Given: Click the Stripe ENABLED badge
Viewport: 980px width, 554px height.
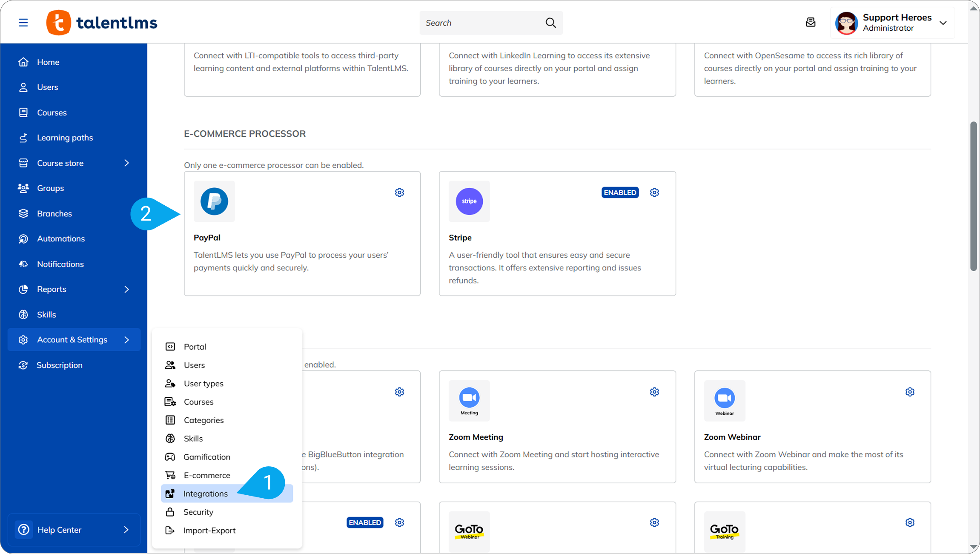Looking at the screenshot, I should [x=620, y=192].
